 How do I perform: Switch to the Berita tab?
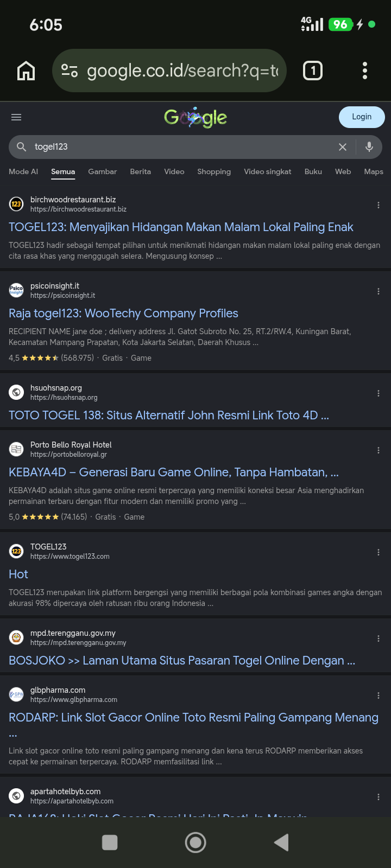[x=141, y=171]
